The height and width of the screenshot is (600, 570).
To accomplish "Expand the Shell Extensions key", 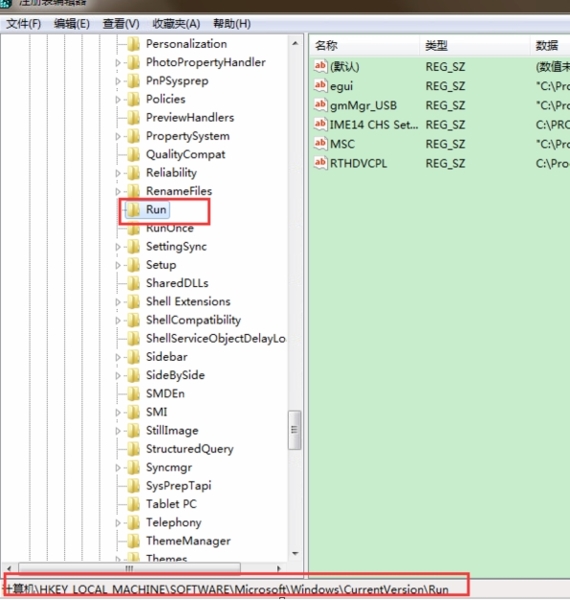I will [118, 302].
